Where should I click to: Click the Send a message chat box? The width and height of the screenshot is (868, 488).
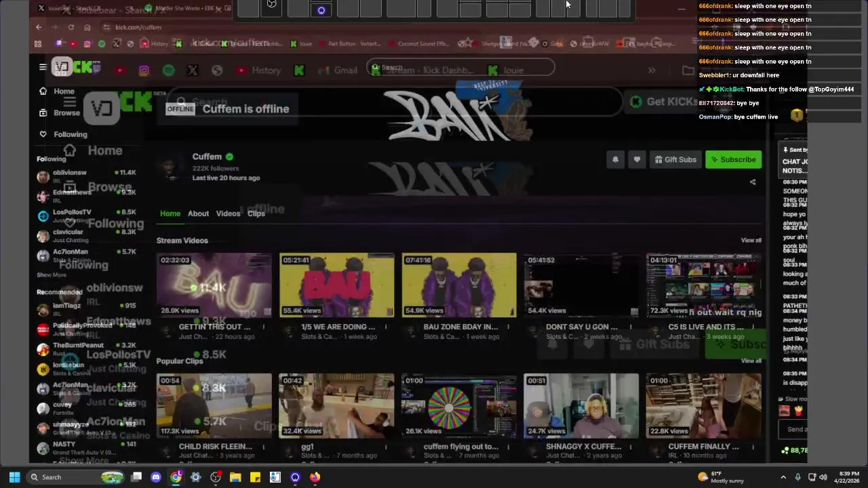(793, 428)
